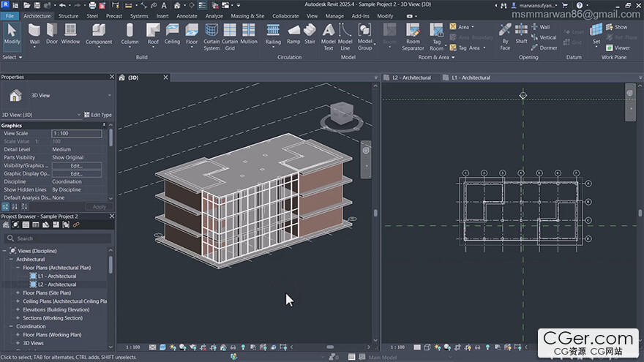Expand the Elevations (Building Elevation) node
The width and height of the screenshot is (644, 362).
tap(19, 309)
